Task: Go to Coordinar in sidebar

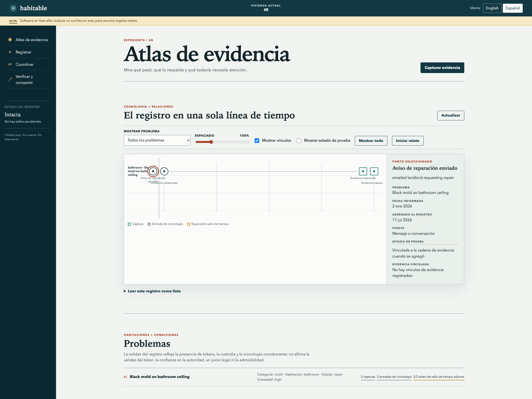Action: tap(28, 64)
